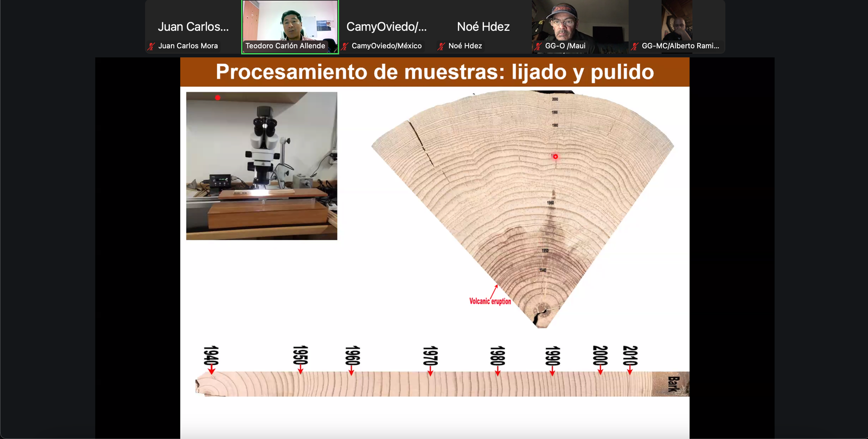Select Juan Carlos Mora participant tile
Image resolution: width=868 pixels, height=439 pixels.
point(193,27)
